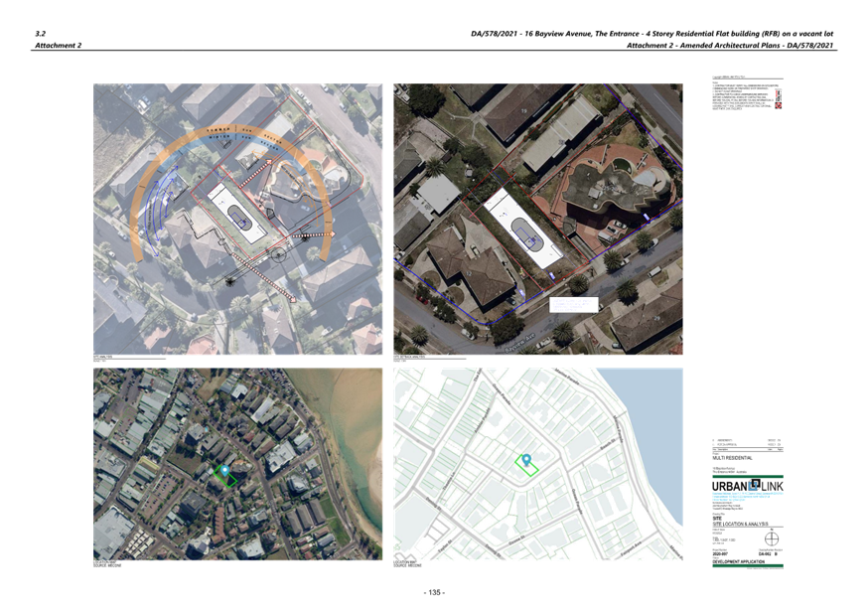Click the blue wind arrows on site analysis
868x614 pixels.
[x=157, y=202]
